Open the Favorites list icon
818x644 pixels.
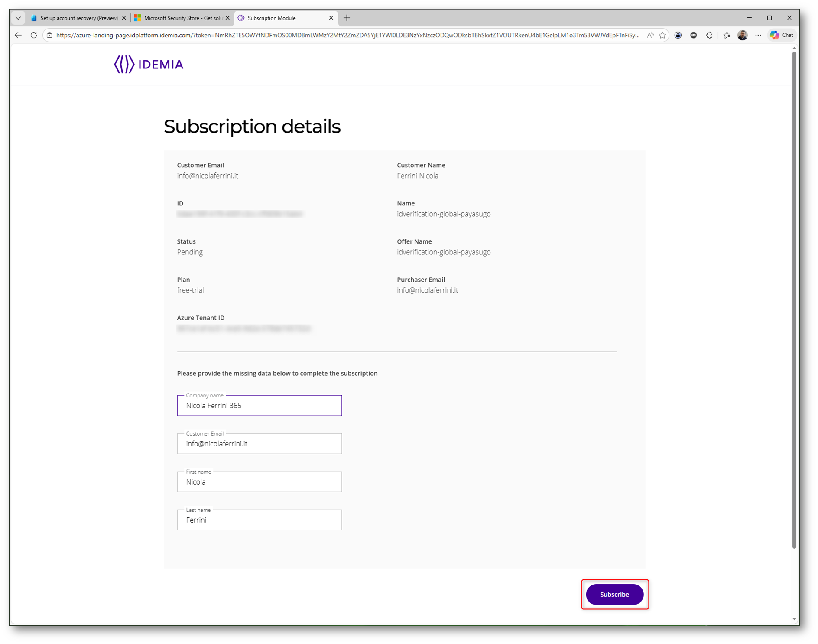[x=727, y=35]
